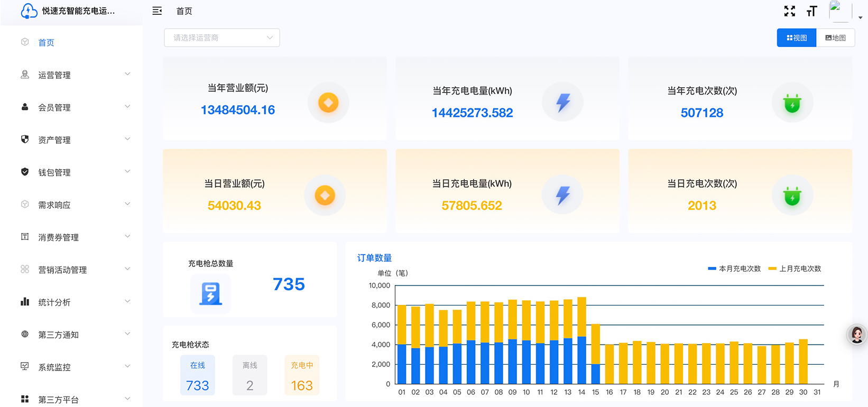Click the yearly charging count plug icon
The width and height of the screenshot is (868, 407).
[792, 103]
